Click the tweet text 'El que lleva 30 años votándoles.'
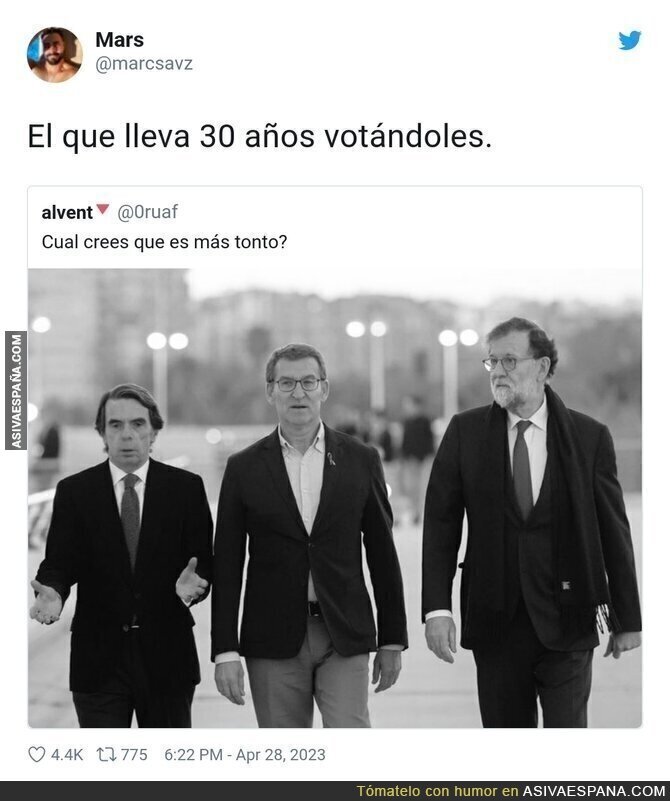The height and width of the screenshot is (801, 670). coord(260,137)
